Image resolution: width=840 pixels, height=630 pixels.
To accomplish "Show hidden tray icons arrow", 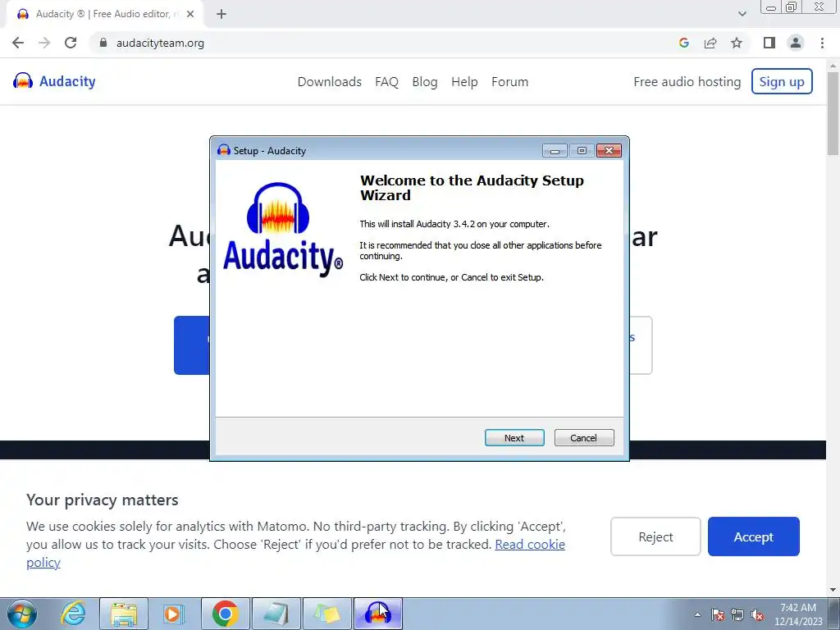I will click(x=697, y=615).
